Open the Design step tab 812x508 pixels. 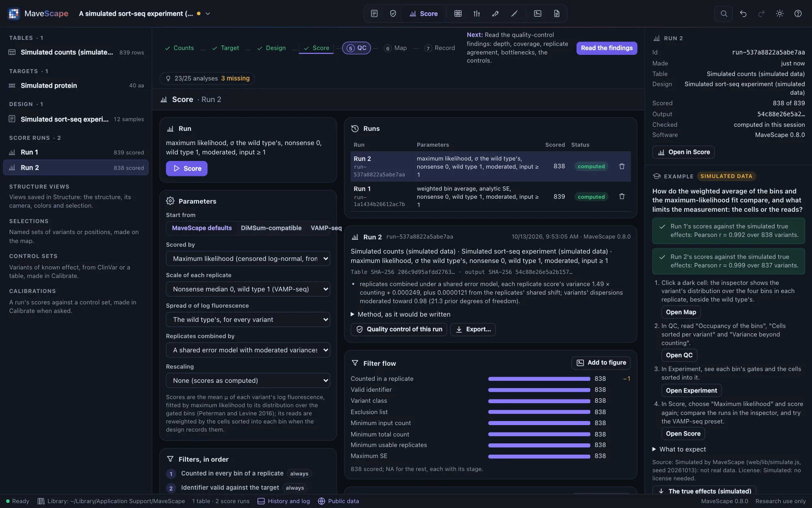[271, 48]
